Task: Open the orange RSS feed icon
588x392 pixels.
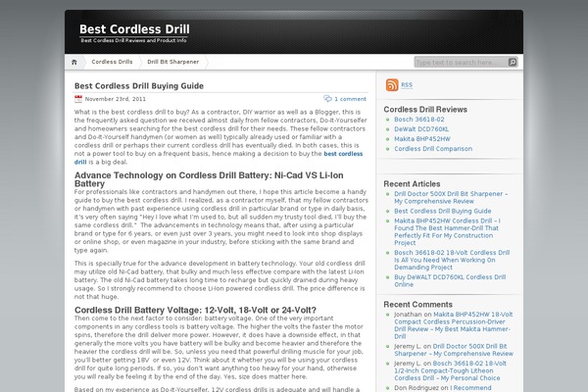Action: [392, 85]
